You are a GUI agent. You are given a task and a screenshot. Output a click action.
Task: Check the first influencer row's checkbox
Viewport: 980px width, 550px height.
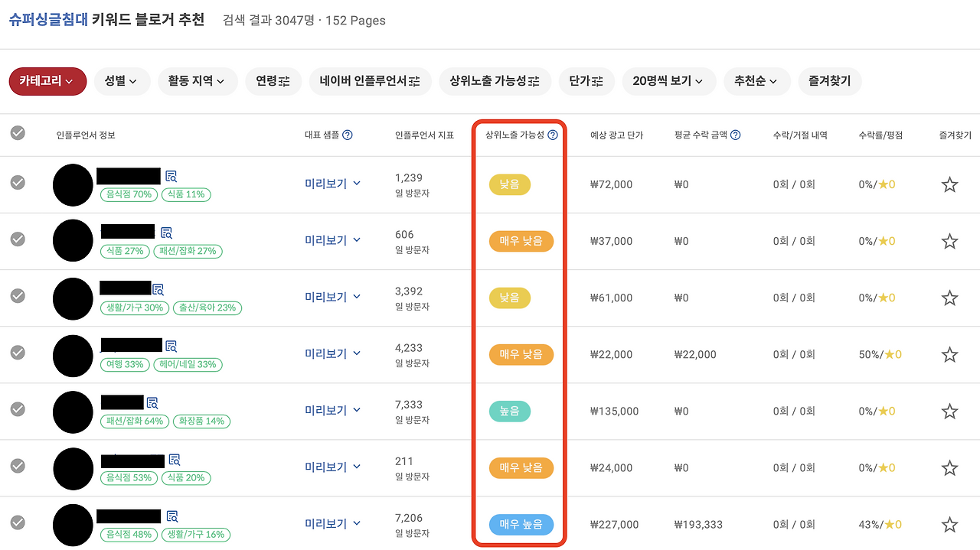point(17,183)
